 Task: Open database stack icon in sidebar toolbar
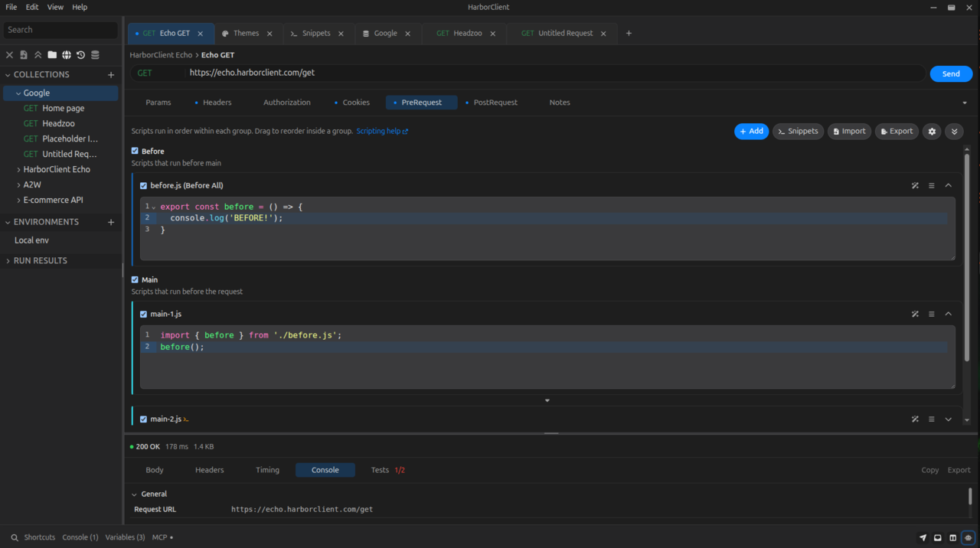point(95,55)
